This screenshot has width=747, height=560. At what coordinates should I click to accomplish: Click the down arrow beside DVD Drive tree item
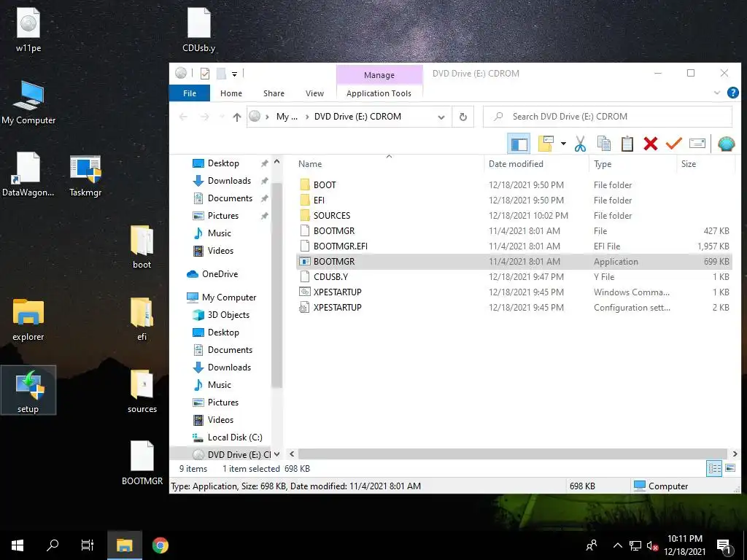point(276,454)
